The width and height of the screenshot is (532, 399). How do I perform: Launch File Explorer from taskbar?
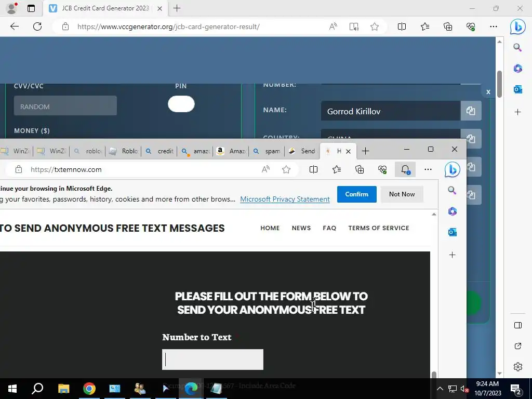click(x=63, y=389)
